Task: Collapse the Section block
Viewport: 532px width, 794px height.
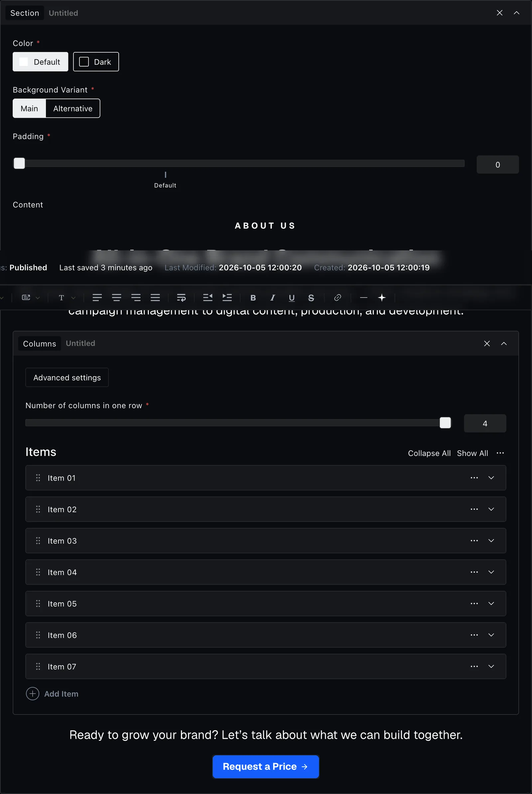Action: [516, 13]
